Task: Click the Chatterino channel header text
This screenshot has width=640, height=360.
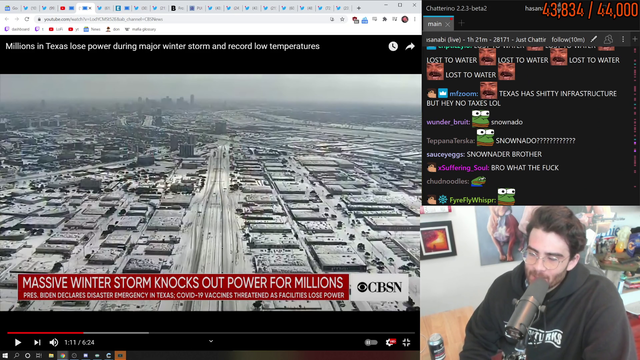Action: click(486, 40)
